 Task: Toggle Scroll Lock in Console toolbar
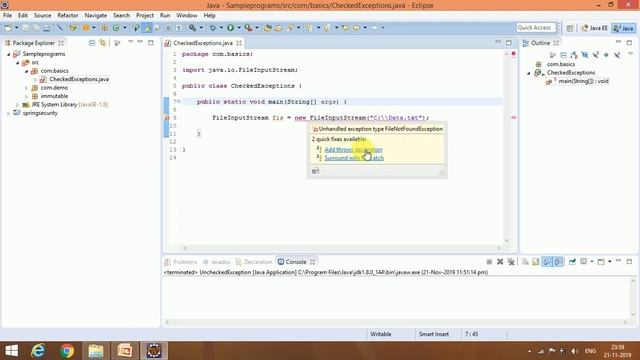pyautogui.click(x=536, y=262)
